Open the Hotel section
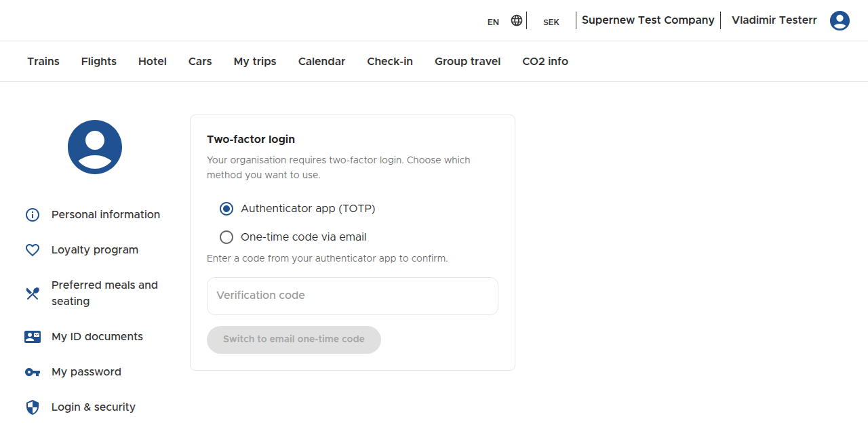 (153, 62)
